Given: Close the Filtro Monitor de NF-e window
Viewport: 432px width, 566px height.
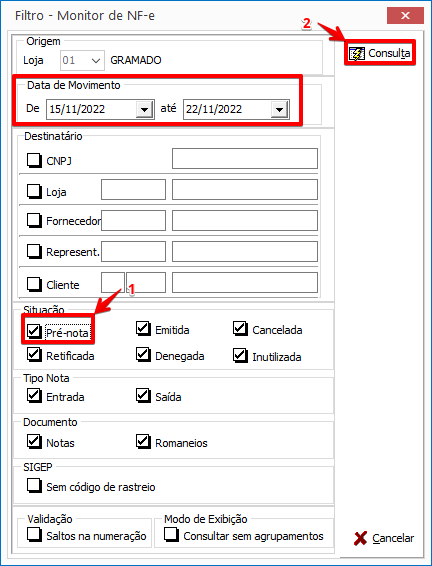Looking at the screenshot, I should coord(405,16).
